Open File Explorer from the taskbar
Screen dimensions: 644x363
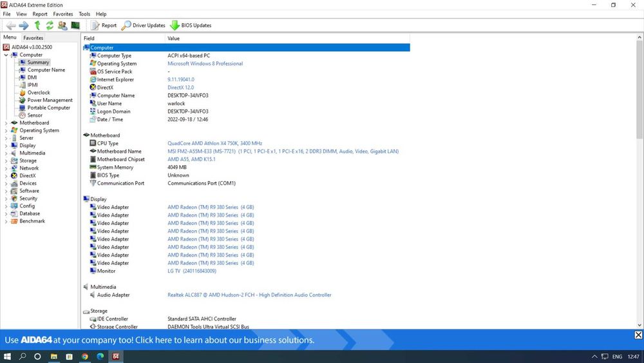tap(54, 357)
